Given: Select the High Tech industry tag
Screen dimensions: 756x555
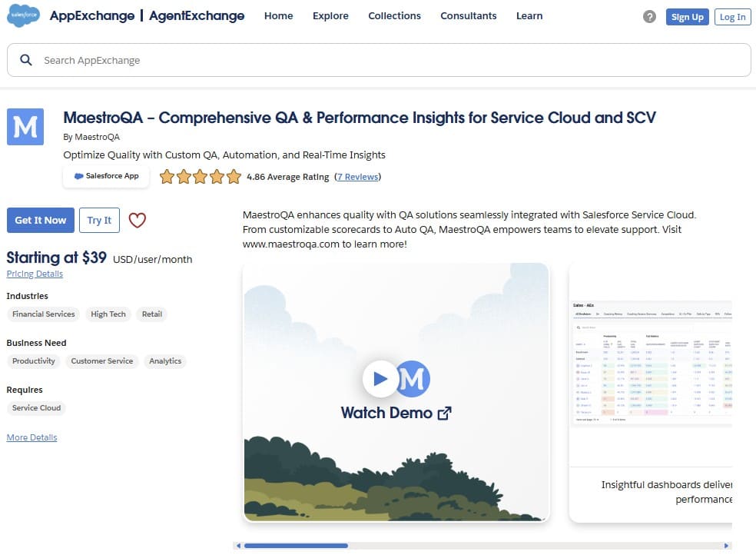Looking at the screenshot, I should pyautogui.click(x=108, y=314).
